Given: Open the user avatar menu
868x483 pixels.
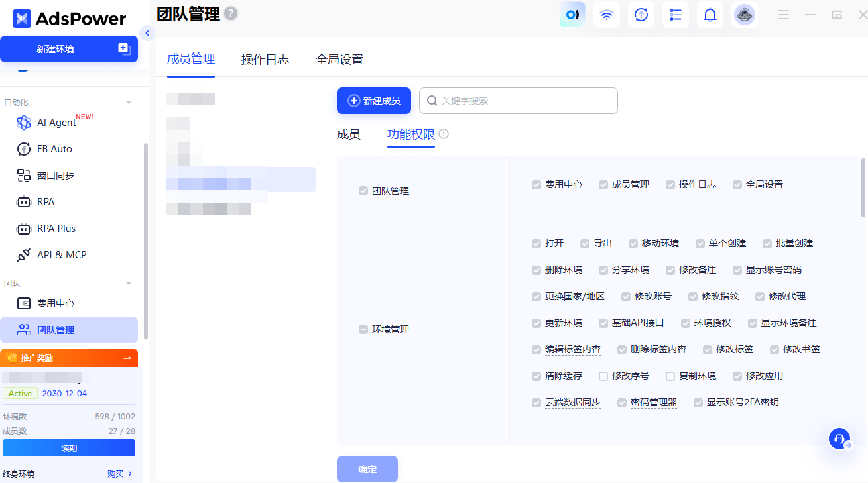Looking at the screenshot, I should point(745,15).
